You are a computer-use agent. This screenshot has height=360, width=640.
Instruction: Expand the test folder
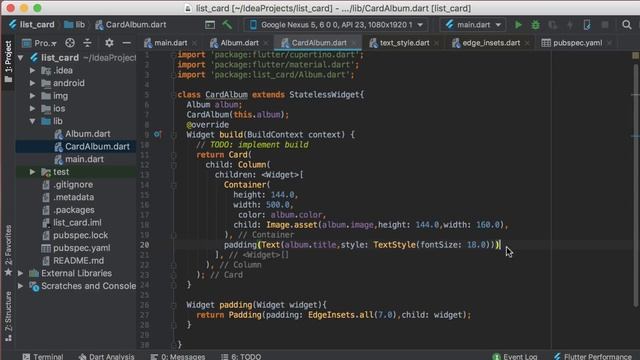pyautogui.click(x=33, y=172)
